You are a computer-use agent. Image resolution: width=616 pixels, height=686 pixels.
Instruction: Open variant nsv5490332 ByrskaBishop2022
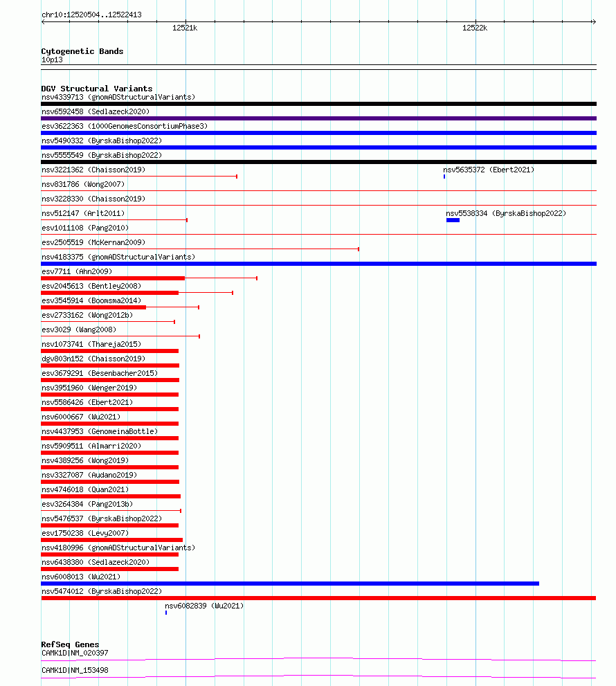[x=102, y=141]
